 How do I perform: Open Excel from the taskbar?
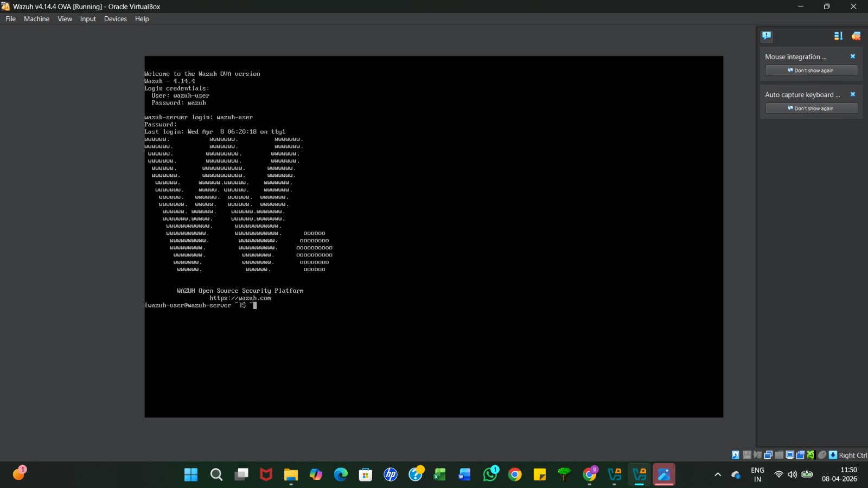pos(440,475)
